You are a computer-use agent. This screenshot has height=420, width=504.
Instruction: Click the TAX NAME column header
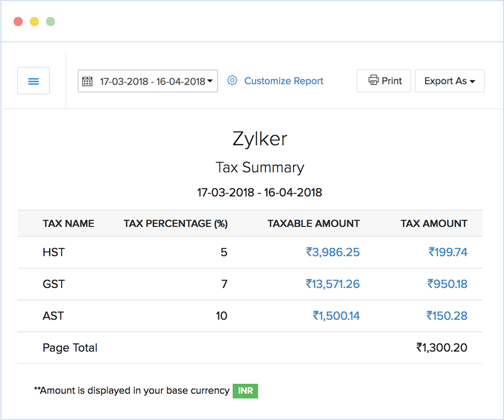68,223
